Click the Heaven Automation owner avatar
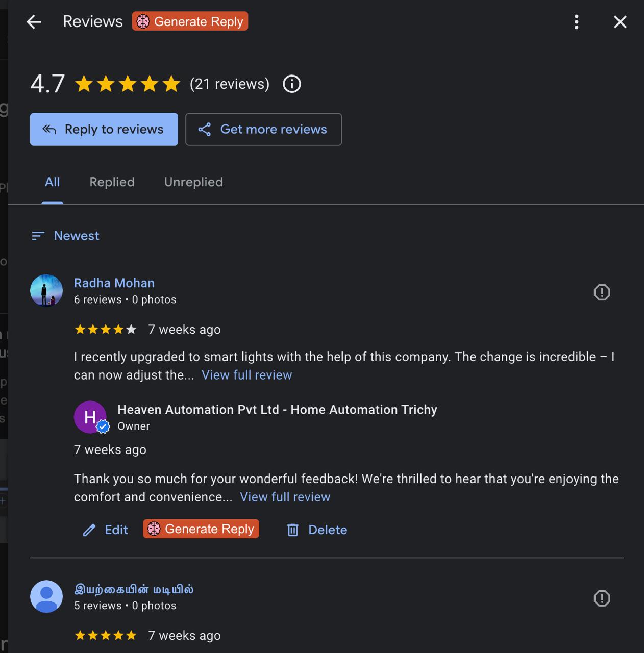This screenshot has width=644, height=653. 90,417
